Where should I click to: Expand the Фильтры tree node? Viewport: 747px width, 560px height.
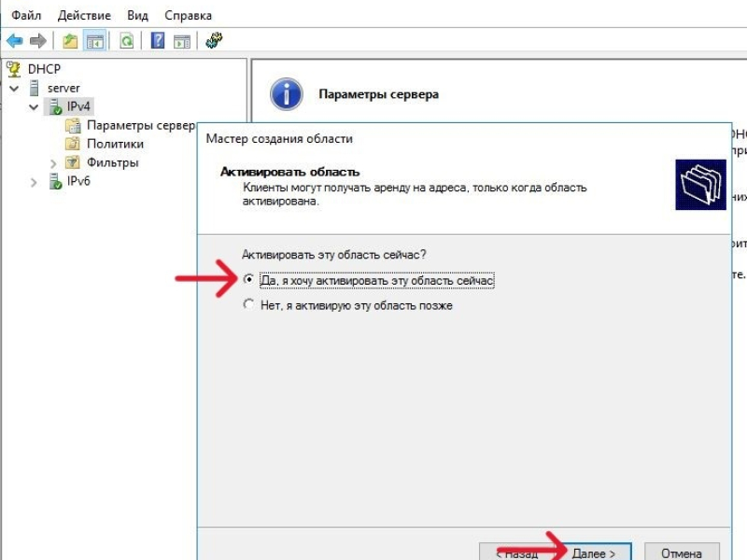pyautogui.click(x=53, y=163)
